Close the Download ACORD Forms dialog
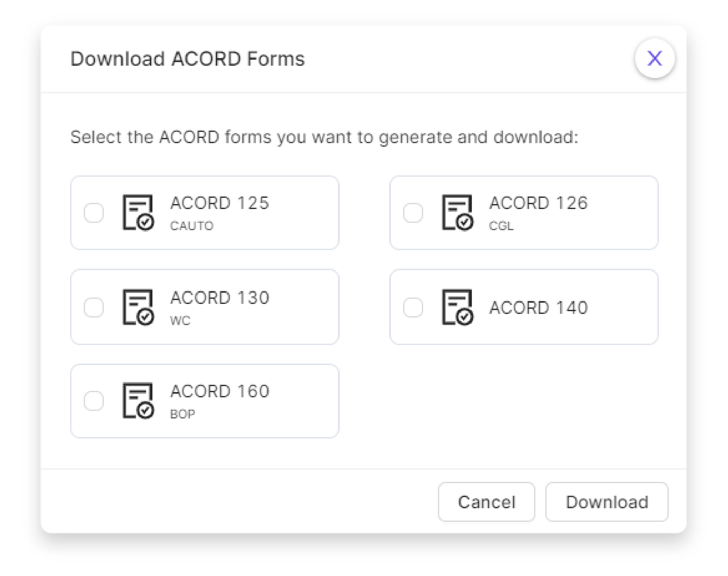The height and width of the screenshot is (576, 728). [655, 58]
